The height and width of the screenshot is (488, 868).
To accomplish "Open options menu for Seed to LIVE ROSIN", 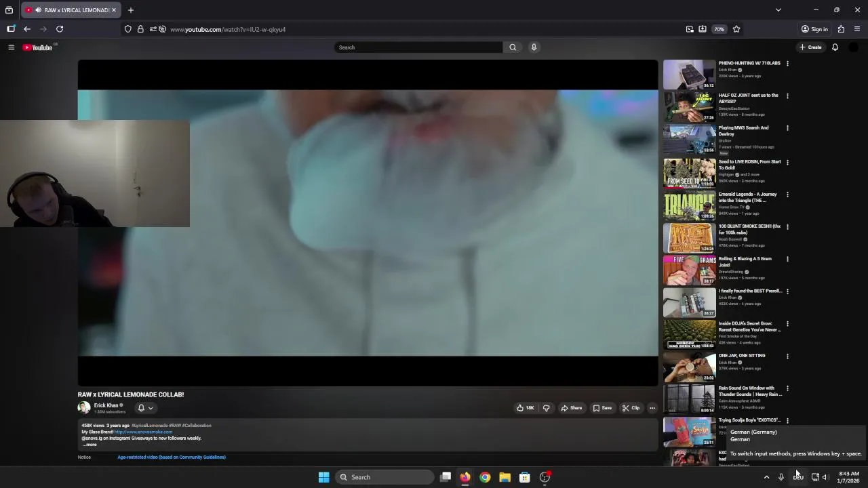I will pos(787,162).
